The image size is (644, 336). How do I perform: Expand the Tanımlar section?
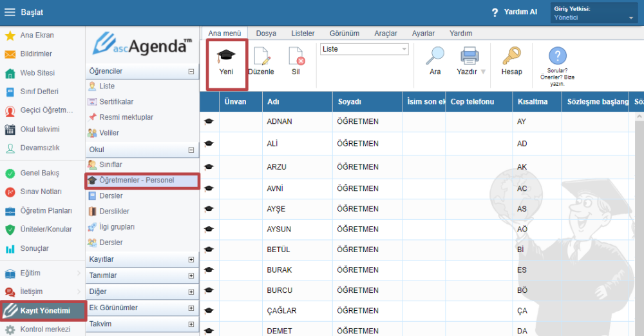191,276
